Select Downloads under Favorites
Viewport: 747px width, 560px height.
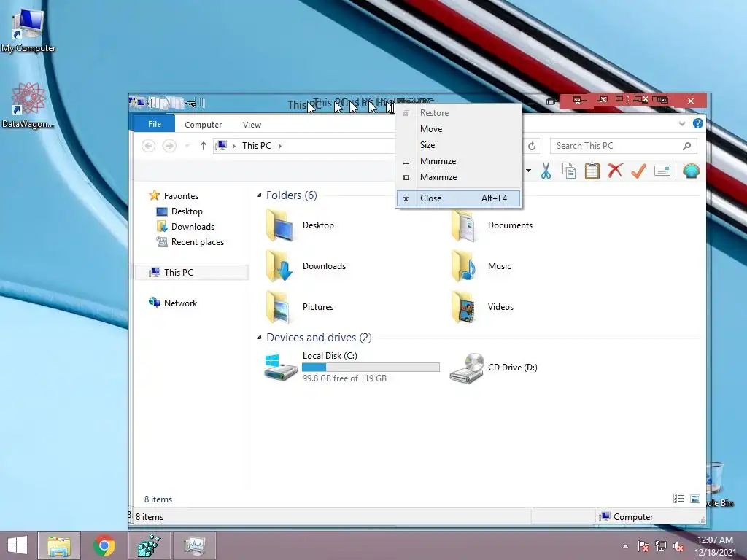(193, 227)
